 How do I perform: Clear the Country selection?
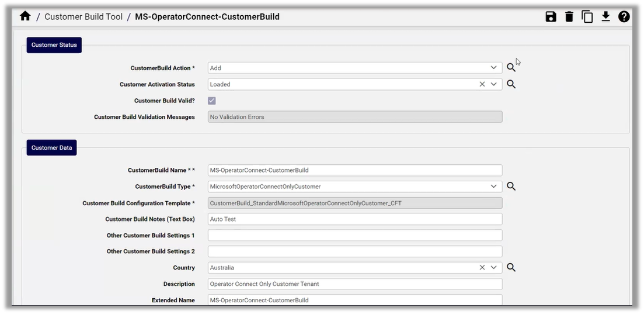482,267
